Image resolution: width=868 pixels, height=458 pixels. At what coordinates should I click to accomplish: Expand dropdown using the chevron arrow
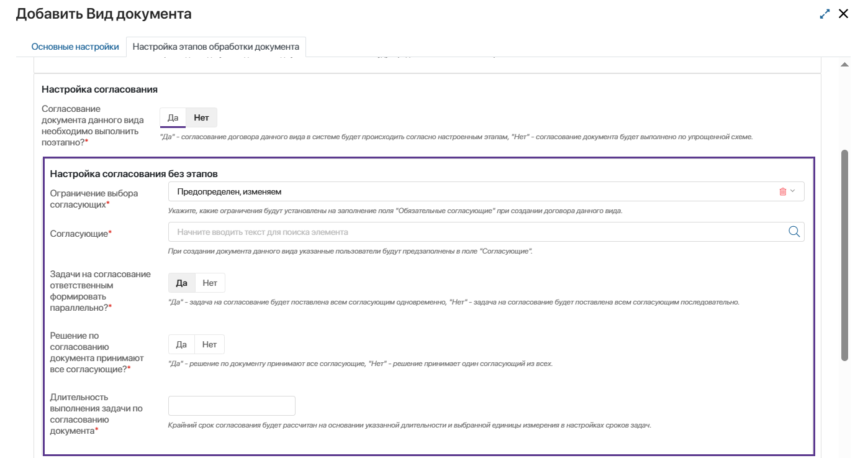coord(792,191)
